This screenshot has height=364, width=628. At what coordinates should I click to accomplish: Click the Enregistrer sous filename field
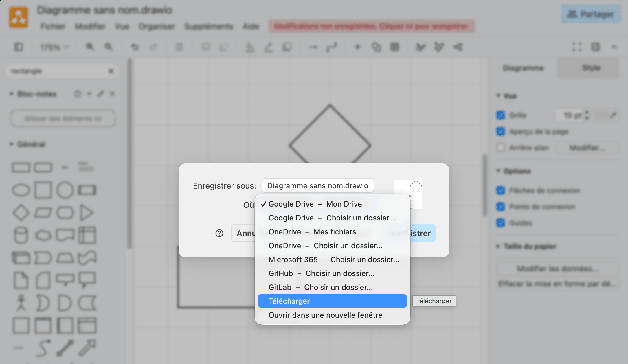[318, 185]
